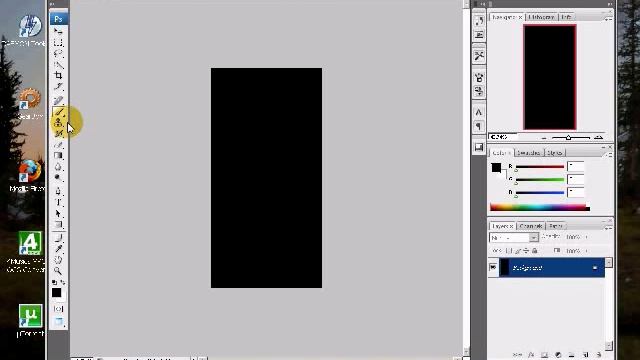The width and height of the screenshot is (640, 360).
Task: Switch to the Info tab
Action: (566, 17)
